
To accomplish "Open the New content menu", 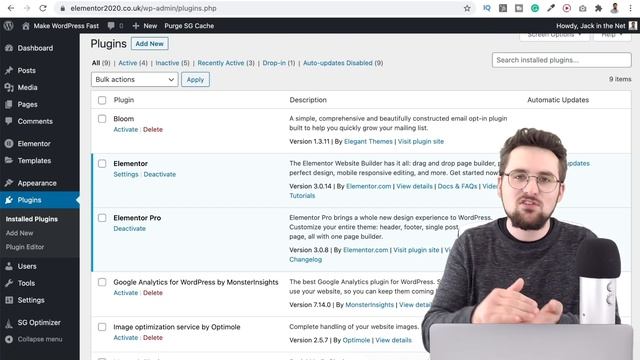I will [145, 26].
